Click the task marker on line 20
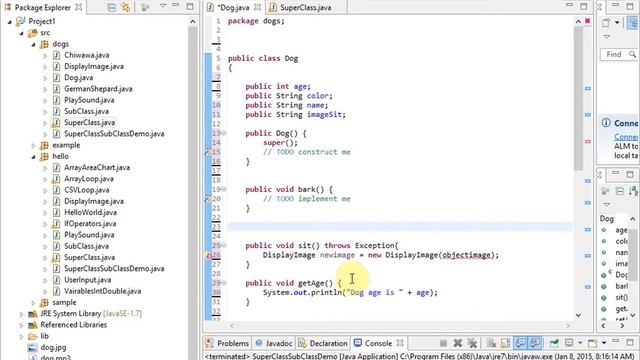 click(208, 199)
